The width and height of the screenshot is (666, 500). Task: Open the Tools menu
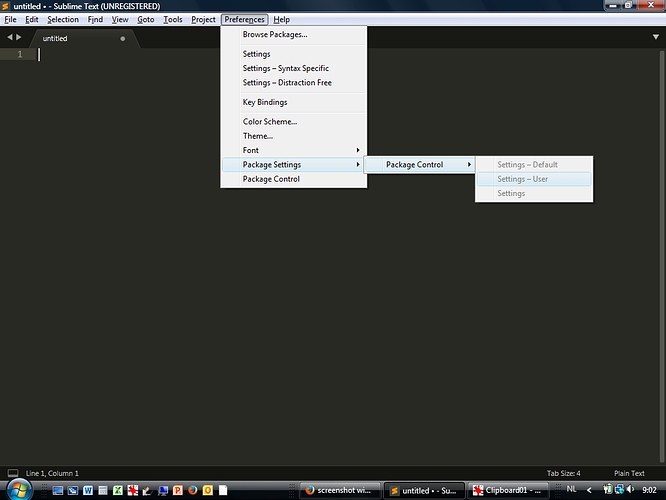(x=172, y=20)
